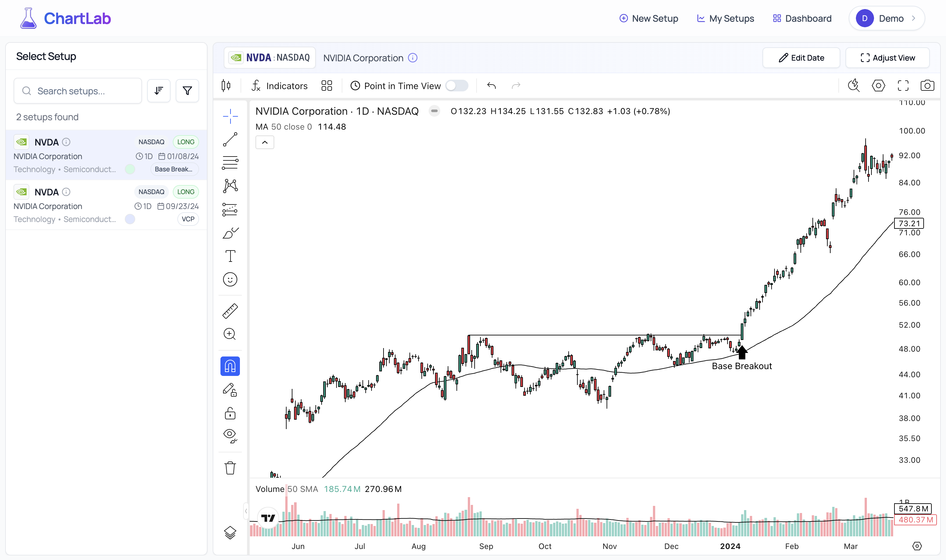Click the NASDAQ badge on VCP setup
This screenshot has width=946, height=560.
click(151, 192)
